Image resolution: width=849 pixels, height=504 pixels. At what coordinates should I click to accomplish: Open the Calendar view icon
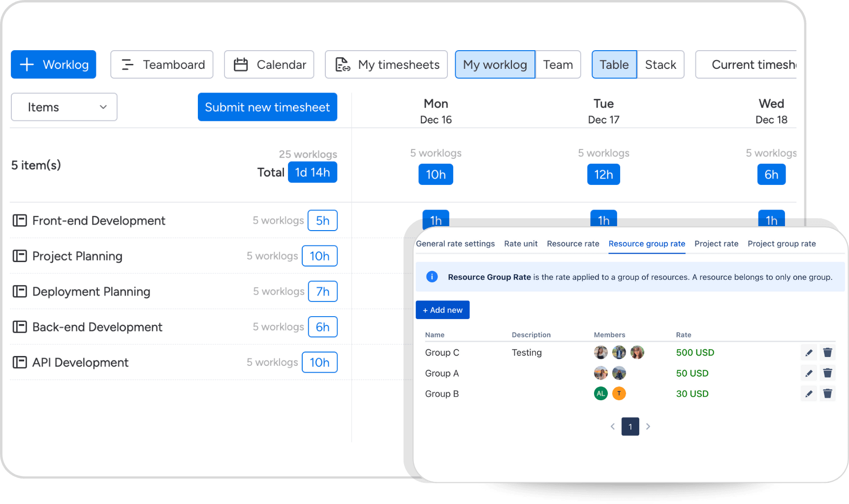click(241, 64)
